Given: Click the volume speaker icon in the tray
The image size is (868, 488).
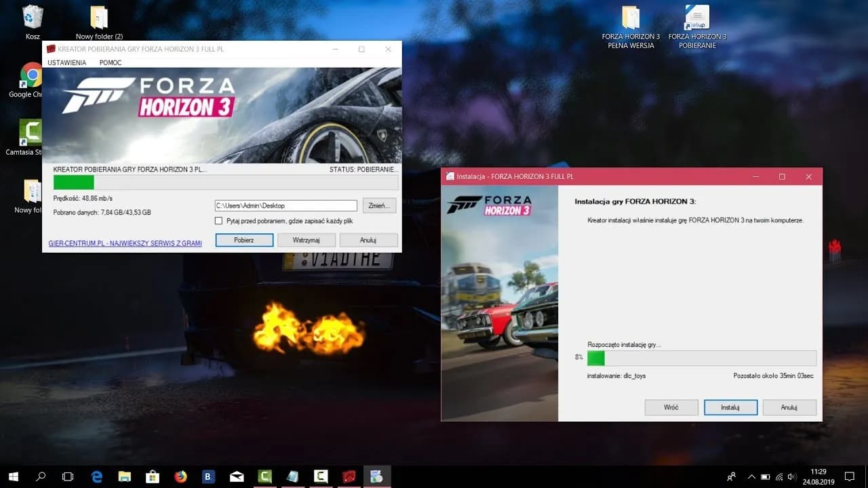Looking at the screenshot, I should 791,476.
